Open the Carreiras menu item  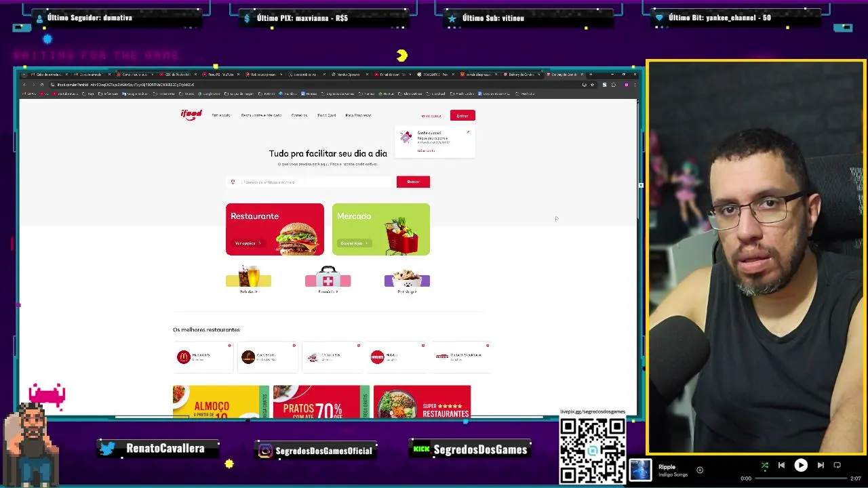click(x=299, y=115)
